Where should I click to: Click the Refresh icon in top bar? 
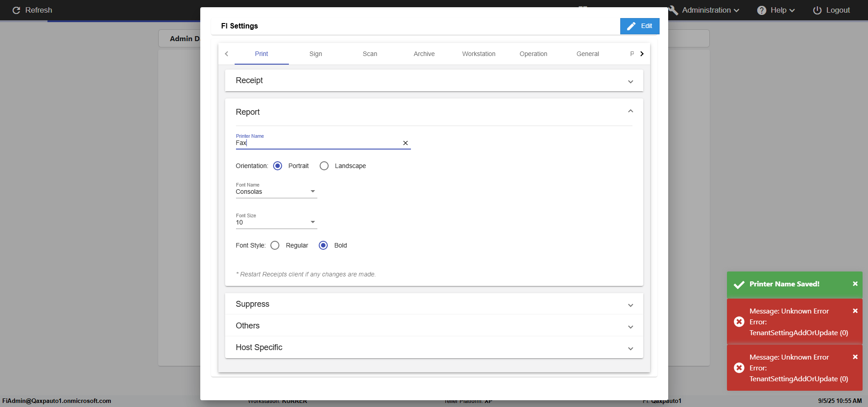coord(16,10)
